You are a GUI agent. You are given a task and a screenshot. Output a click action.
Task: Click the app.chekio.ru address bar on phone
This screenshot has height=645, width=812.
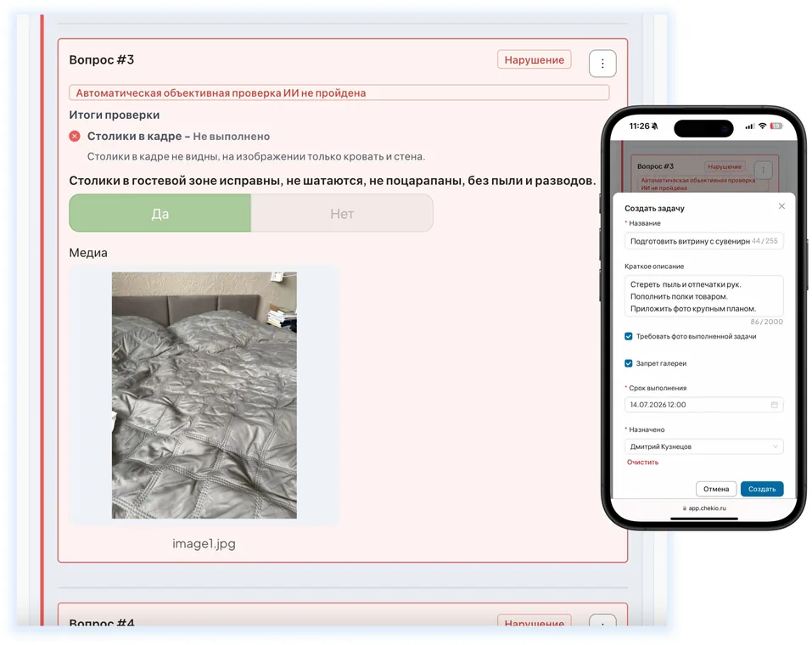[x=703, y=508]
